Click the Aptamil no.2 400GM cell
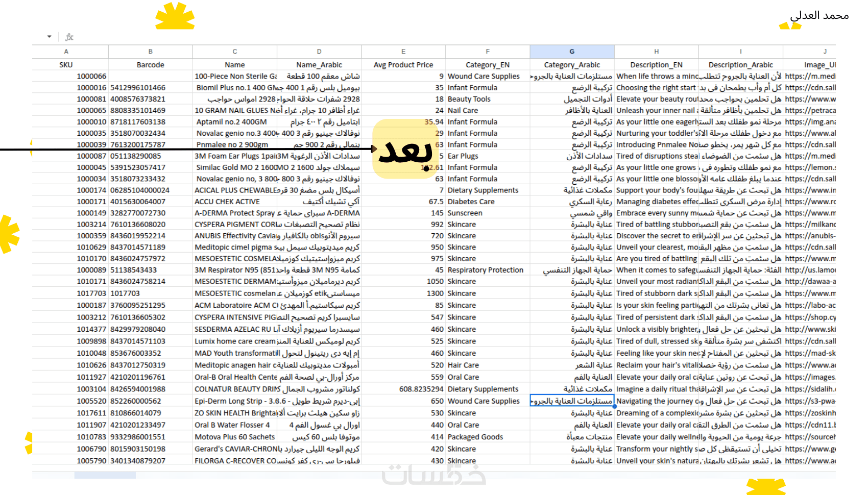Screen dimensions: 868x495 235,122
